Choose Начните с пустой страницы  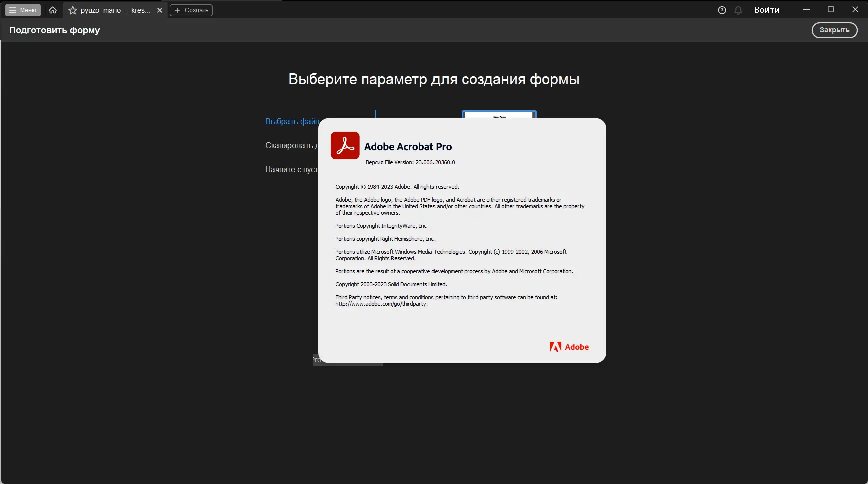(292, 169)
